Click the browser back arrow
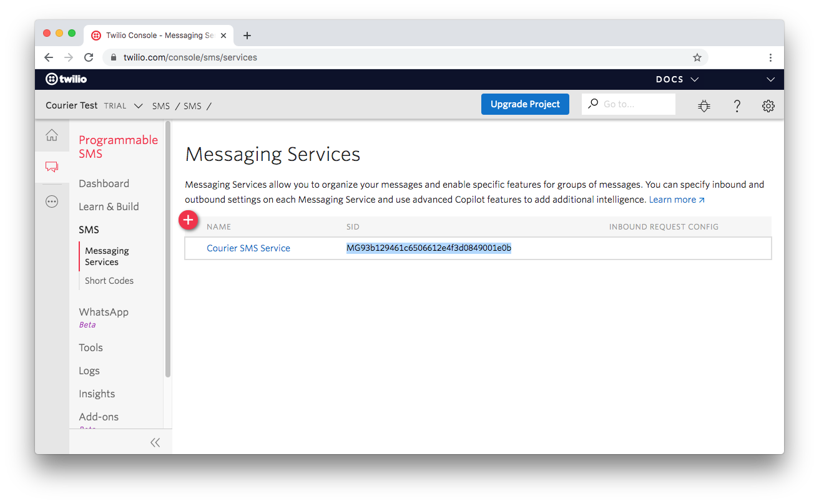This screenshot has width=819, height=504. click(49, 57)
